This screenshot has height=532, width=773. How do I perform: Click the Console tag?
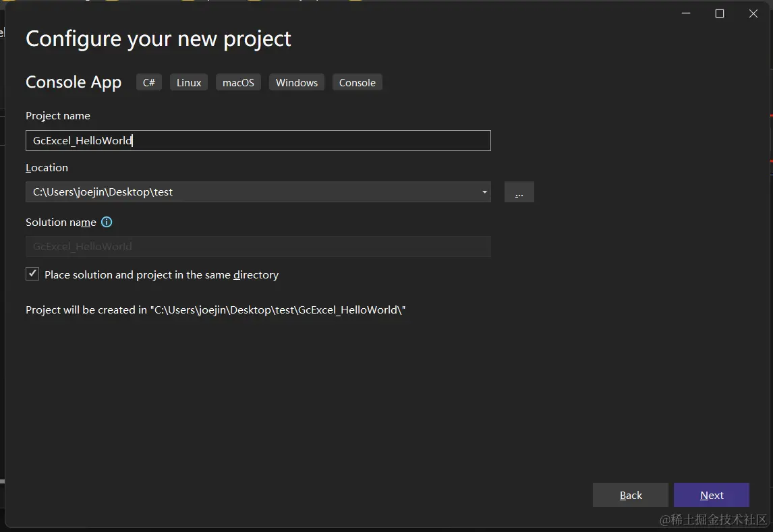click(357, 83)
